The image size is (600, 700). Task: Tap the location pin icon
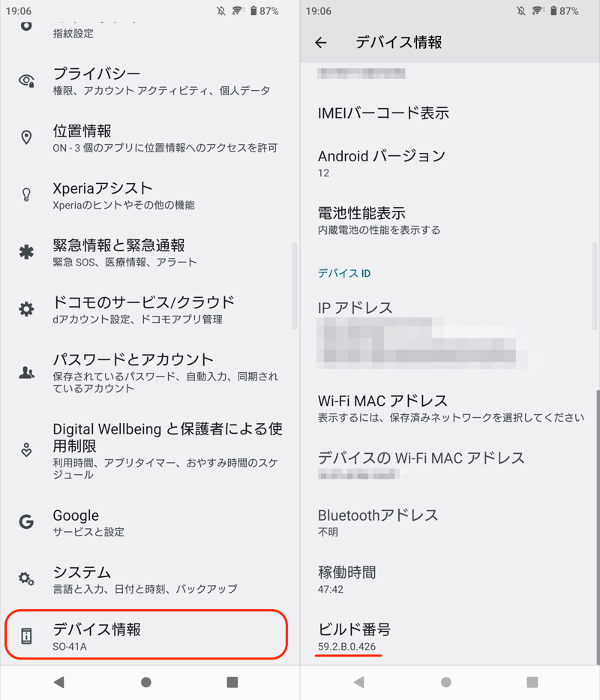click(x=27, y=138)
